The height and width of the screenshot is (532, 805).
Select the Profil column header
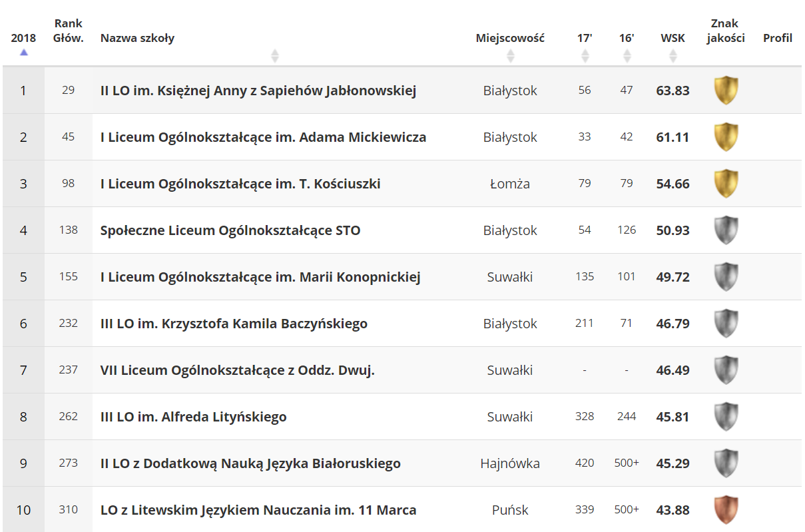[778, 38]
